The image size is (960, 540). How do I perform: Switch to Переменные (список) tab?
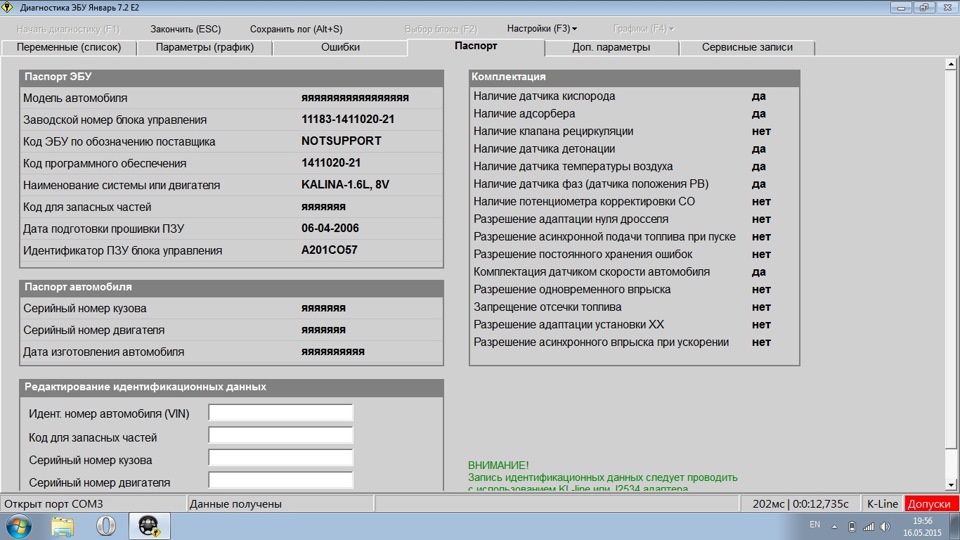(69, 47)
